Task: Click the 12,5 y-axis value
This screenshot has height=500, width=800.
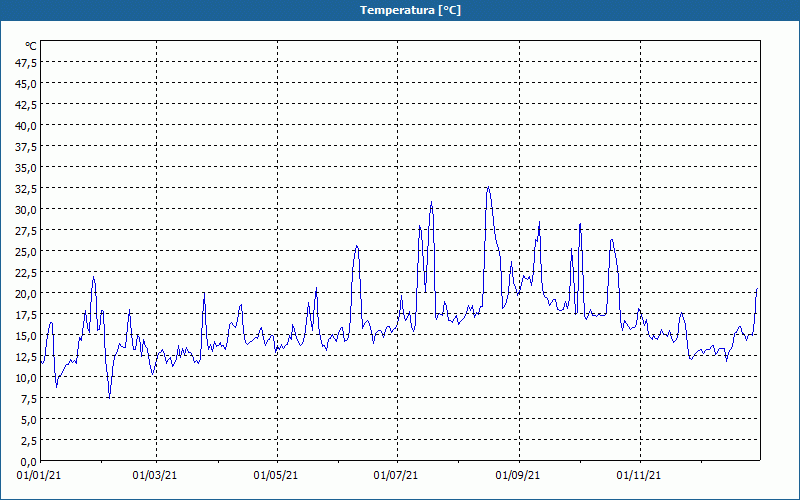Action: [26, 357]
